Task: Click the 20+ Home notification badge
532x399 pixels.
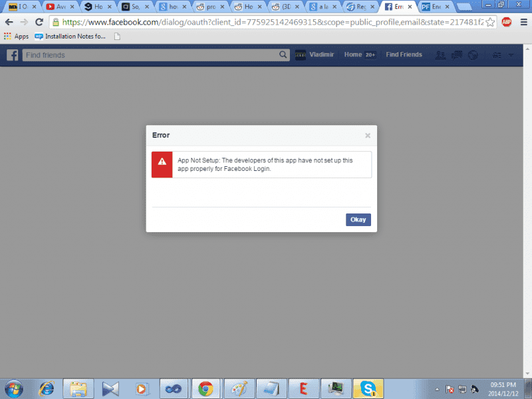Action: [x=370, y=55]
